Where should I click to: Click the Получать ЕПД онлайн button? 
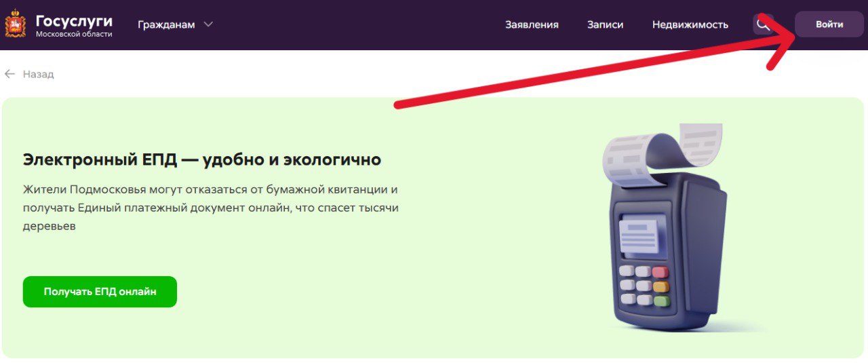(100, 292)
